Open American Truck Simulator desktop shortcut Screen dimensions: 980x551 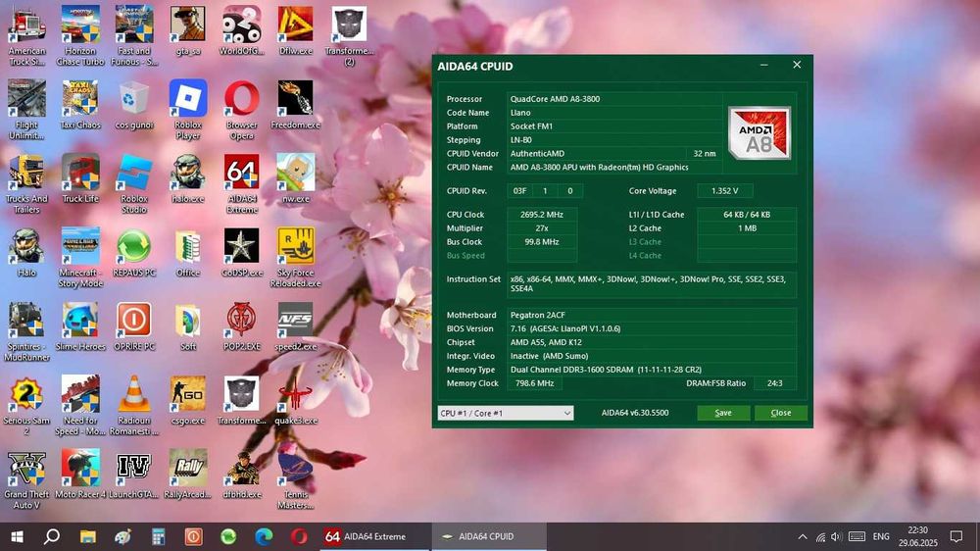click(26, 35)
